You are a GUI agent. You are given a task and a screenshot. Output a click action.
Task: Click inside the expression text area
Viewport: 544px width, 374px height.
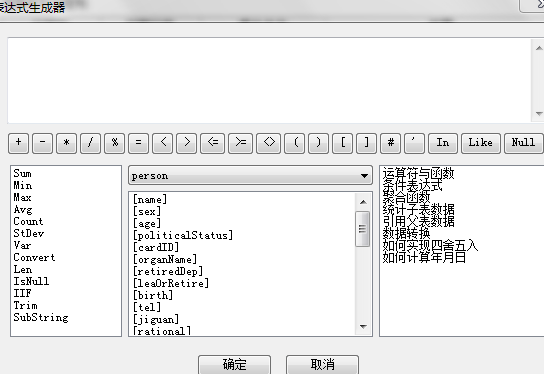pos(270,80)
